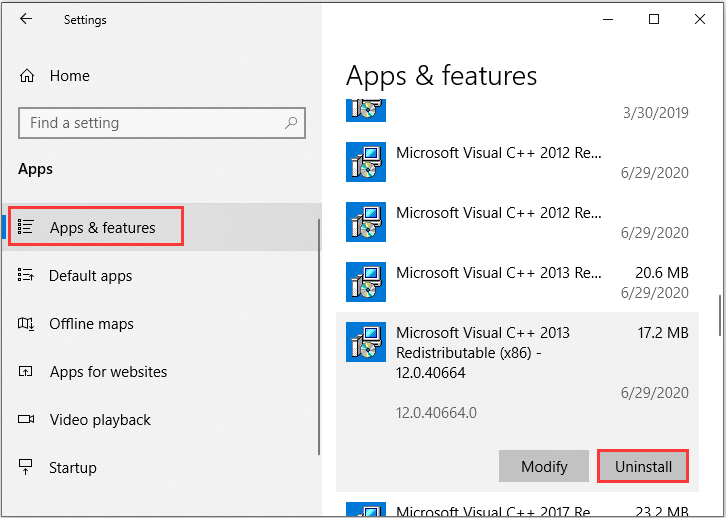The width and height of the screenshot is (726, 518).
Task: Click the Settings window title text
Action: pos(85,20)
